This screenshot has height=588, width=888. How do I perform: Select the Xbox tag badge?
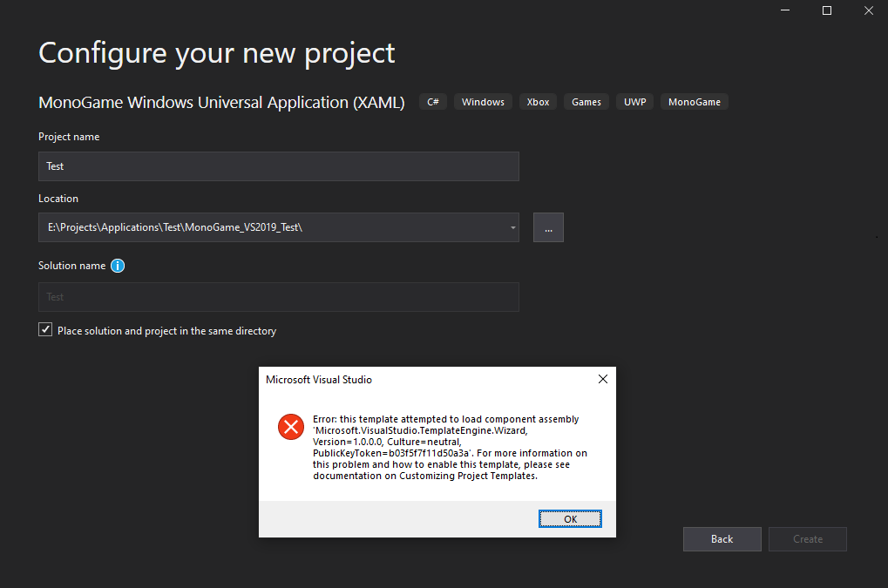[x=538, y=101]
